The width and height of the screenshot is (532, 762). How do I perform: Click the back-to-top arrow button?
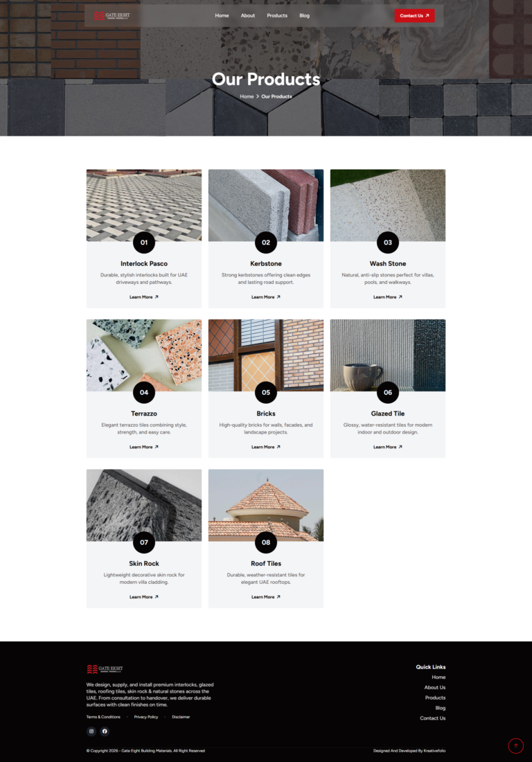[x=515, y=745]
